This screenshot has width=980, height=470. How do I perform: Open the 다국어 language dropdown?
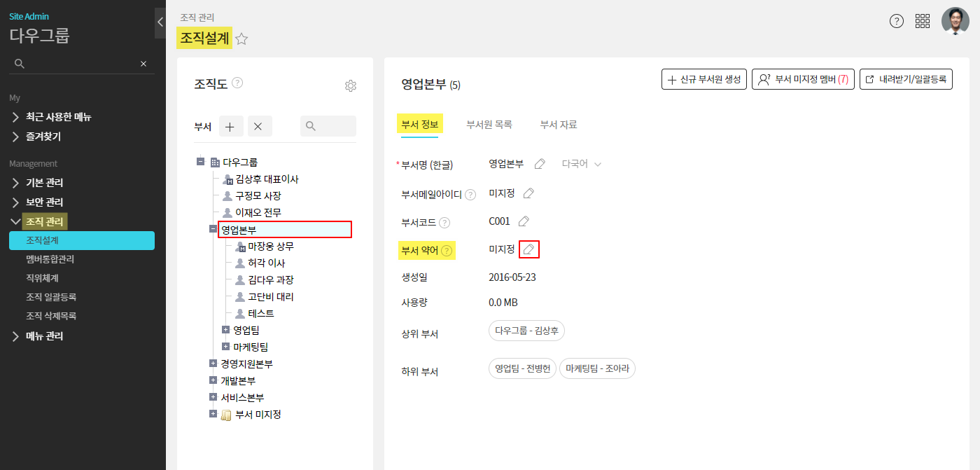[581, 164]
